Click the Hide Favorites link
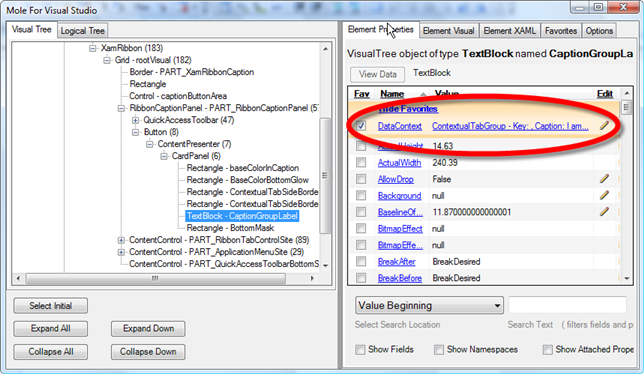Viewport: 644px width, 374px height. [408, 109]
